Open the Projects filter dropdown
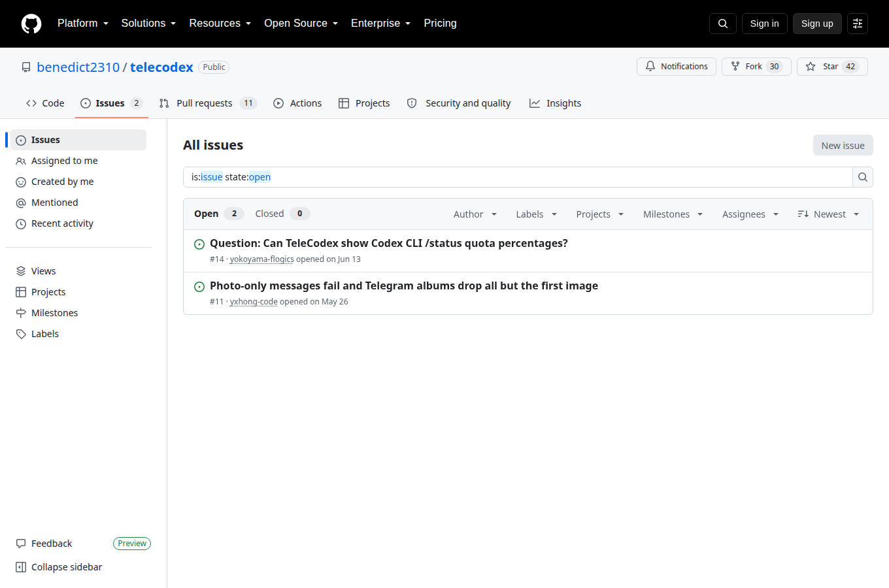 (x=599, y=214)
